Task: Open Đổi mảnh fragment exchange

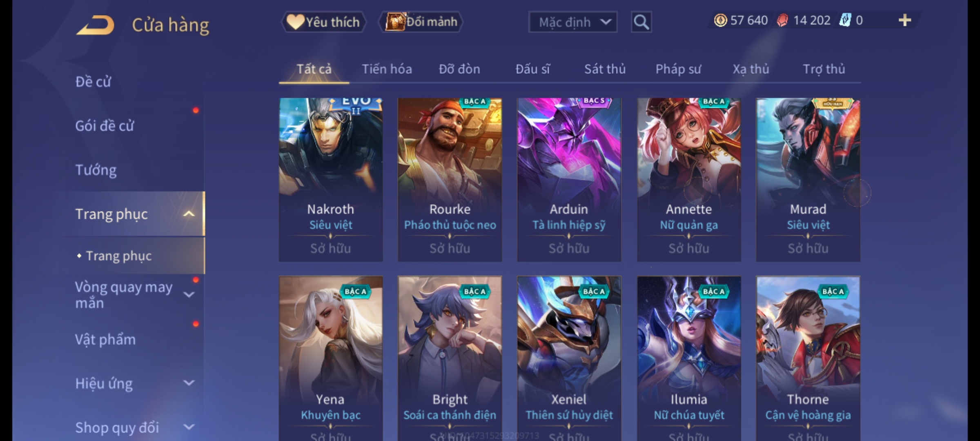Action: coord(421,22)
